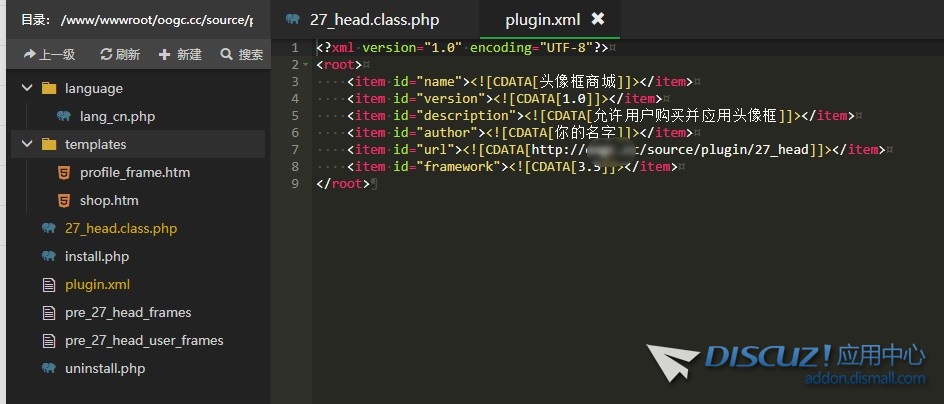Create a new item with 新建
This screenshot has width=944, height=404.
tap(180, 55)
